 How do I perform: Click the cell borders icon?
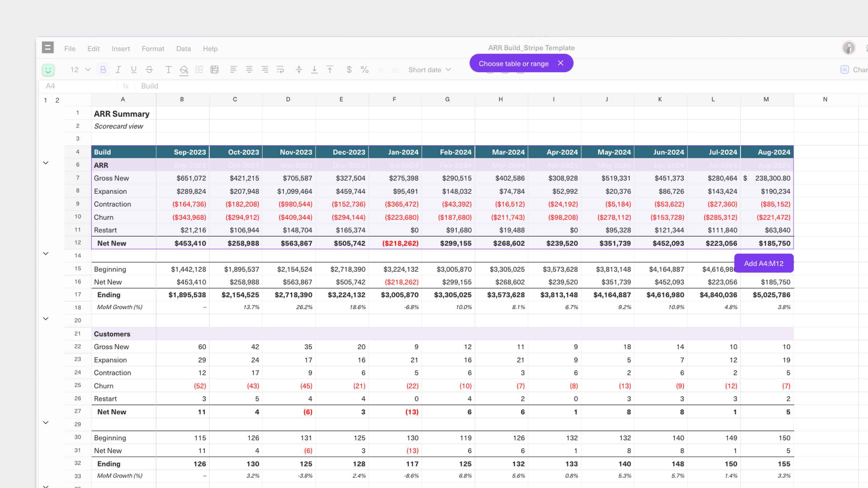(199, 69)
